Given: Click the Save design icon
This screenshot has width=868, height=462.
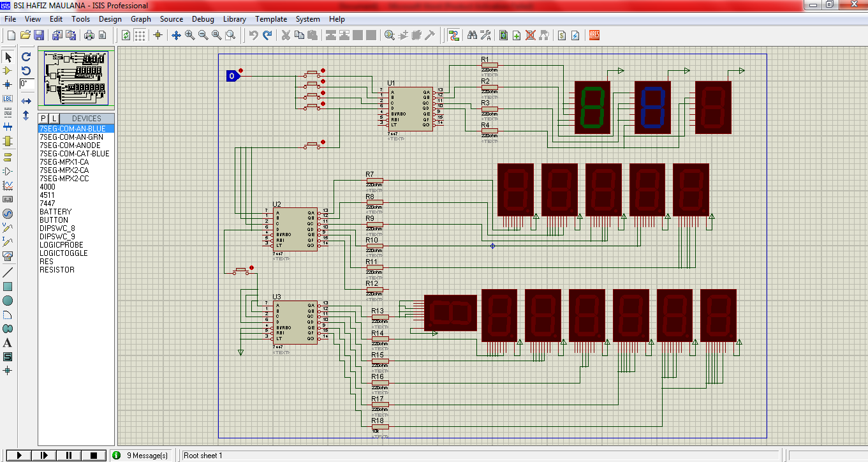Looking at the screenshot, I should click(x=39, y=35).
